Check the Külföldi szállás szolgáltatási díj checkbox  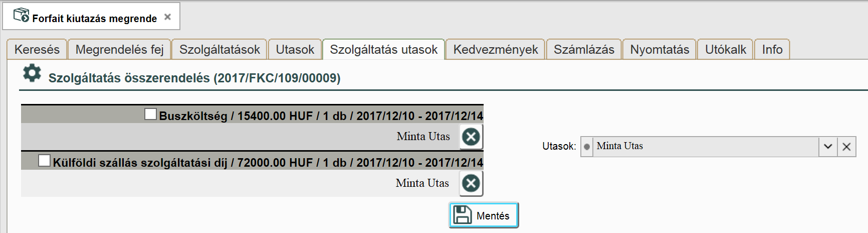tap(44, 161)
